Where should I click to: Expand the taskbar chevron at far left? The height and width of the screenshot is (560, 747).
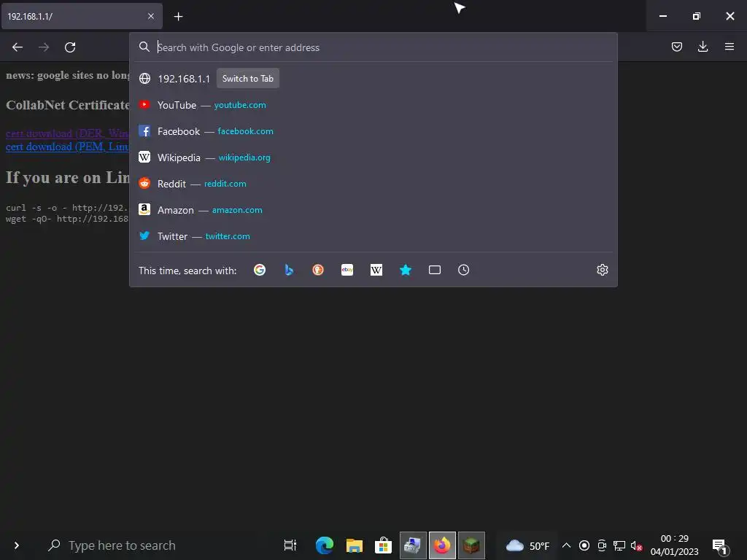pos(17,545)
